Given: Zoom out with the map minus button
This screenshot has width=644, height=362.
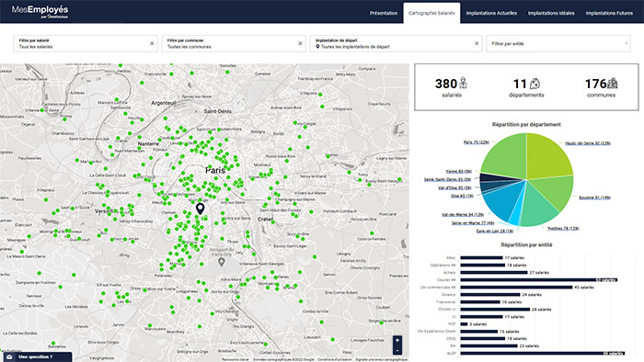Looking at the screenshot, I should (397, 351).
